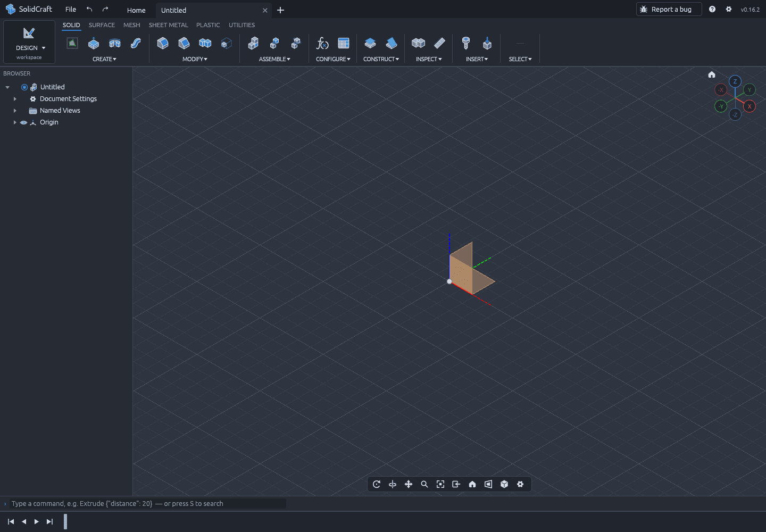Image resolution: width=766 pixels, height=532 pixels.
Task: Add a new document tab
Action: click(281, 10)
